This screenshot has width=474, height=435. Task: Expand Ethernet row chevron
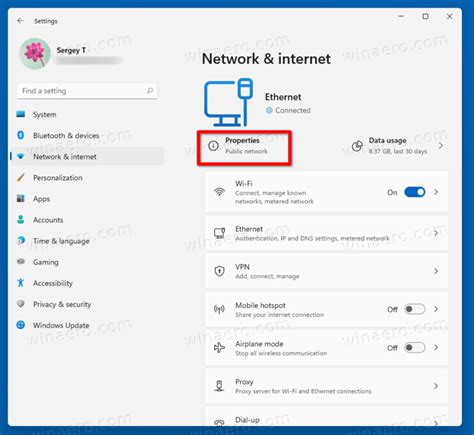436,233
